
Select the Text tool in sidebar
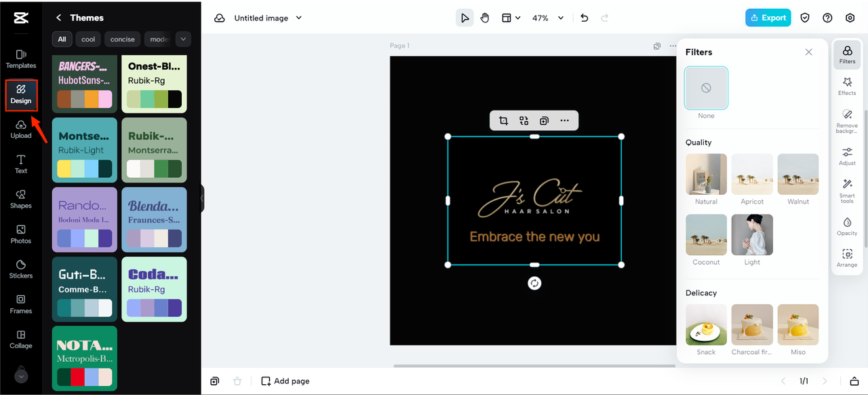(x=21, y=164)
